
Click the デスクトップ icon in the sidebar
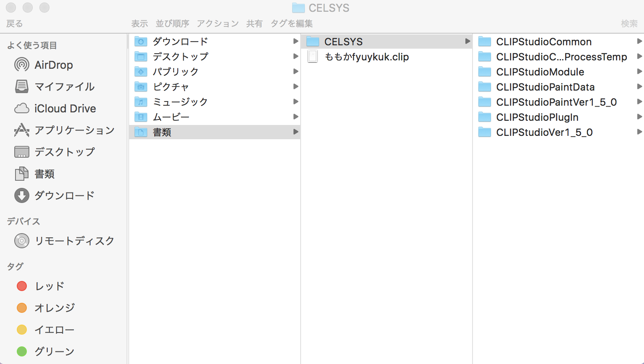point(22,152)
